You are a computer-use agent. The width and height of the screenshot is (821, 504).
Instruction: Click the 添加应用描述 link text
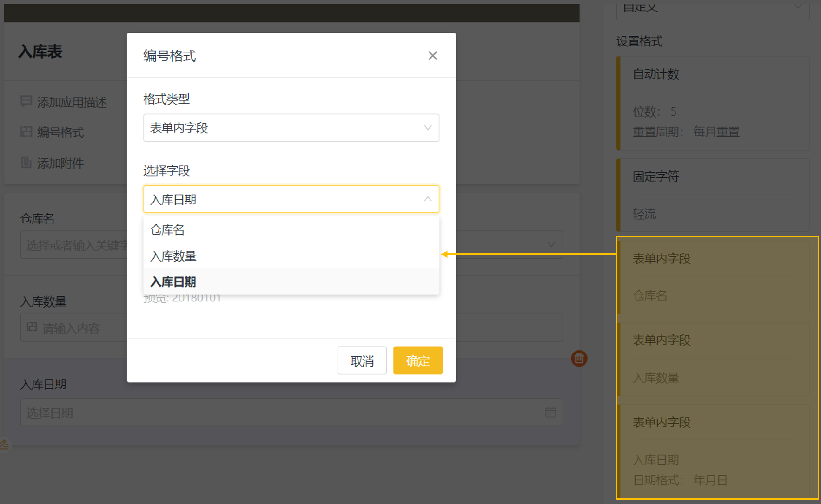[x=72, y=102]
